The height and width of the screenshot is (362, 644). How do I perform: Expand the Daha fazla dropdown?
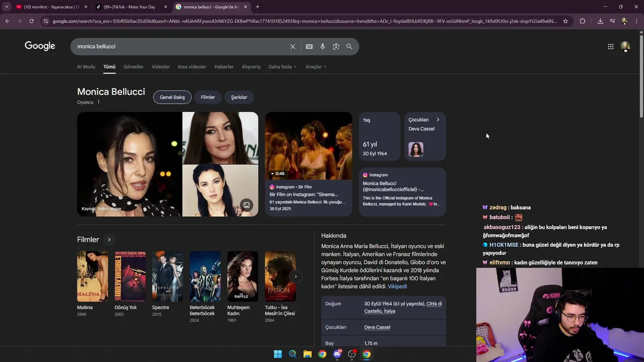click(282, 67)
